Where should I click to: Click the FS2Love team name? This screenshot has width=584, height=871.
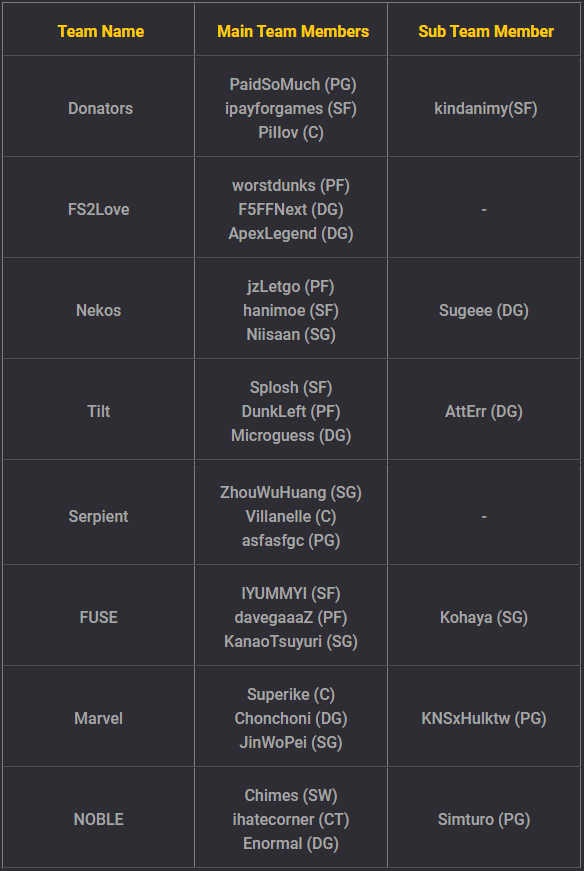(x=98, y=209)
